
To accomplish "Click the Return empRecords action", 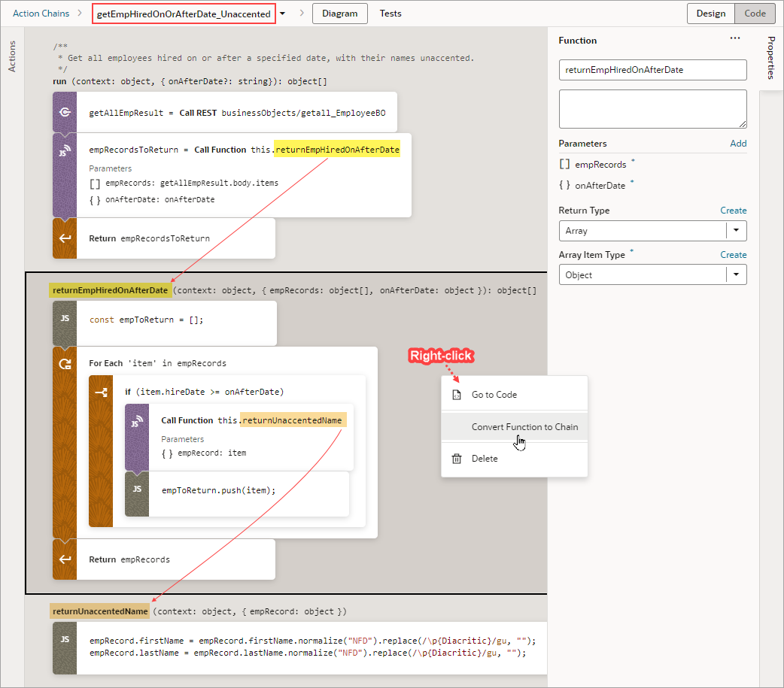I will pos(164,559).
